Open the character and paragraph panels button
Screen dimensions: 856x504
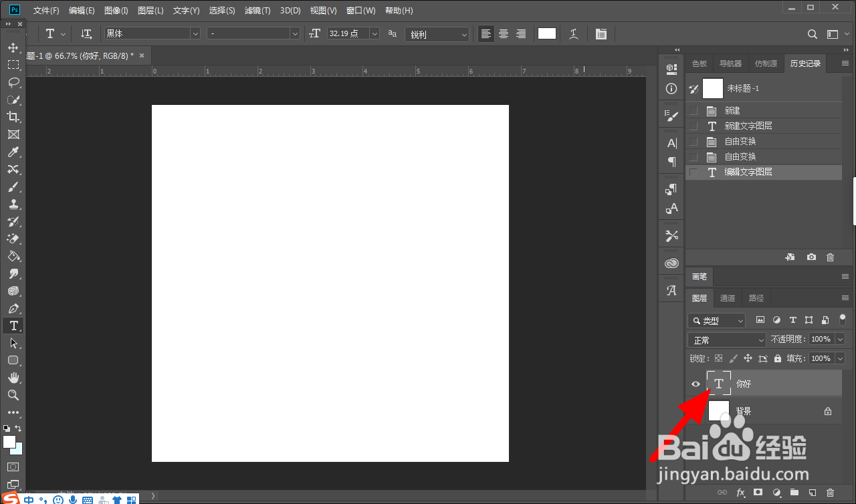pyautogui.click(x=601, y=33)
